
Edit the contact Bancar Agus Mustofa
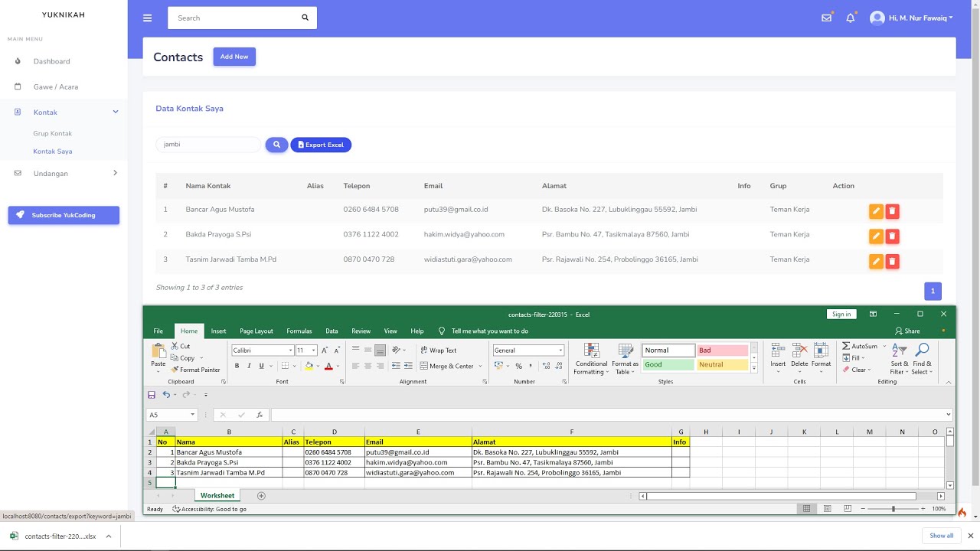(876, 211)
